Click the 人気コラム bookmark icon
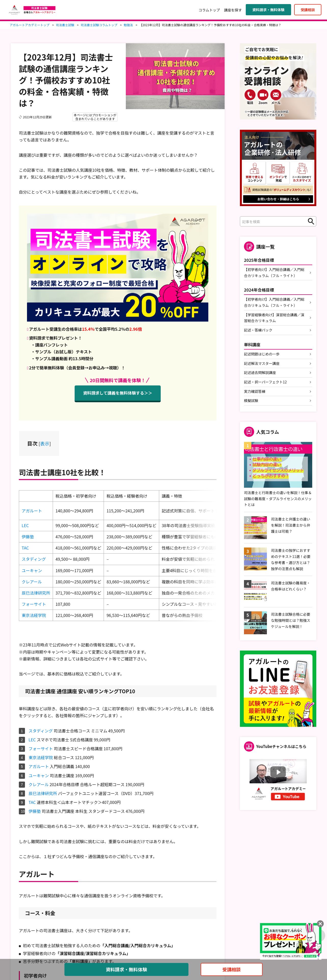This screenshot has height=980, width=327. tap(249, 432)
